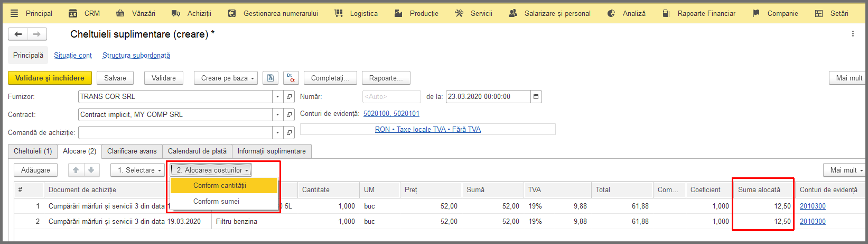Open the Comandă de achiziție record icon
868x244 pixels.
tap(289, 132)
